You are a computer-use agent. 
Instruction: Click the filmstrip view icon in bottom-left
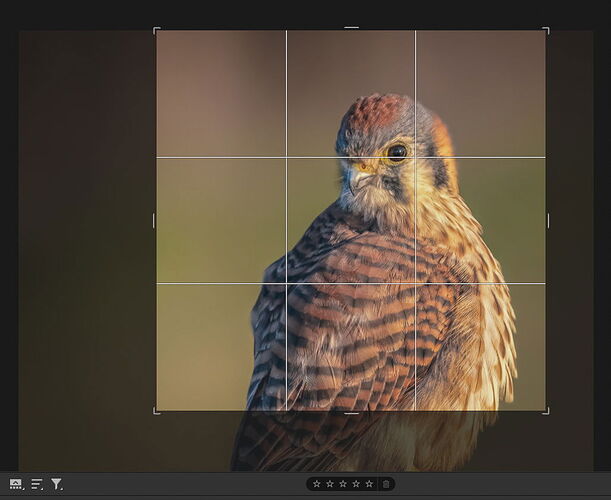pos(15,484)
